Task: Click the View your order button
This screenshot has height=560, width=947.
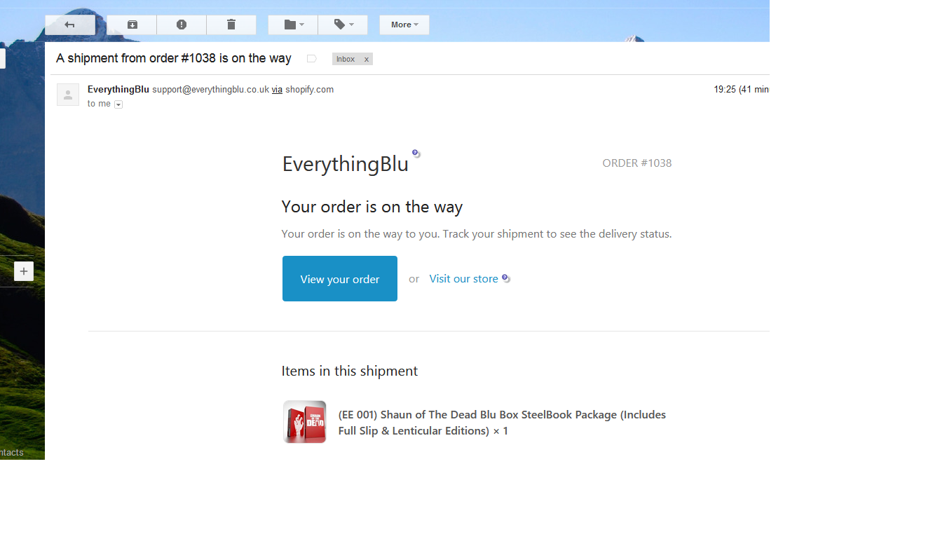Action: [x=340, y=279]
